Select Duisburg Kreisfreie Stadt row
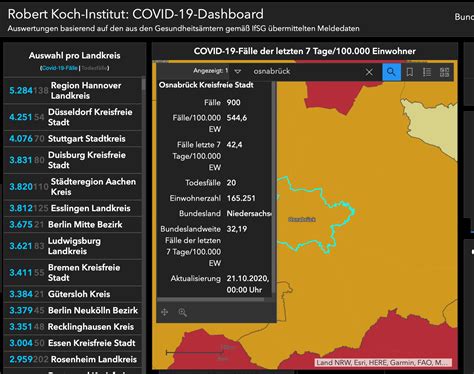Viewport: 474px width, 374px height. pos(73,160)
